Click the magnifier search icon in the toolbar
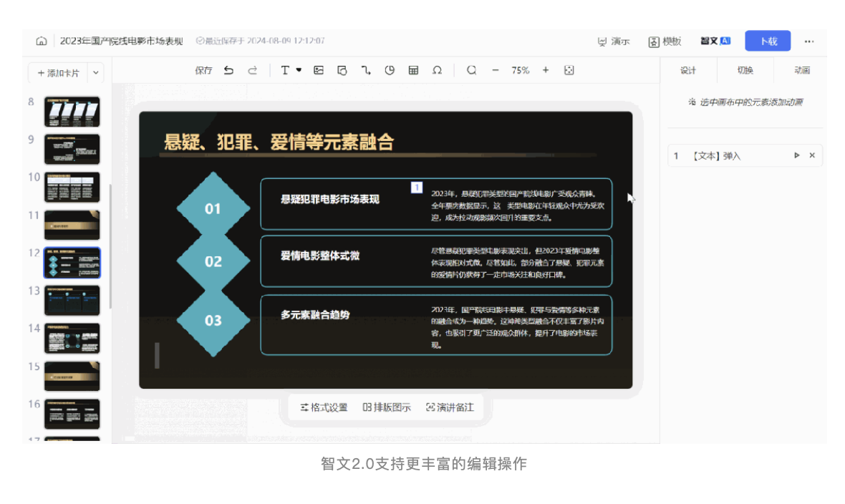The width and height of the screenshot is (845, 504). point(471,70)
